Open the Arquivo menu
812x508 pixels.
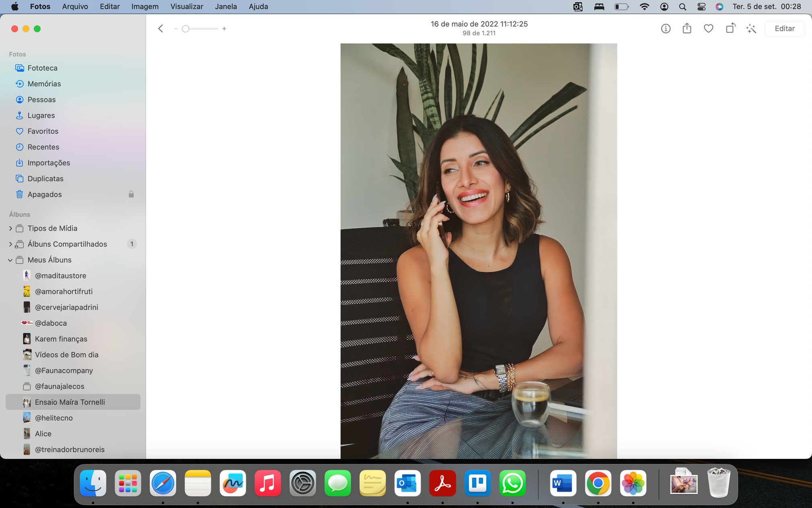[x=75, y=6]
